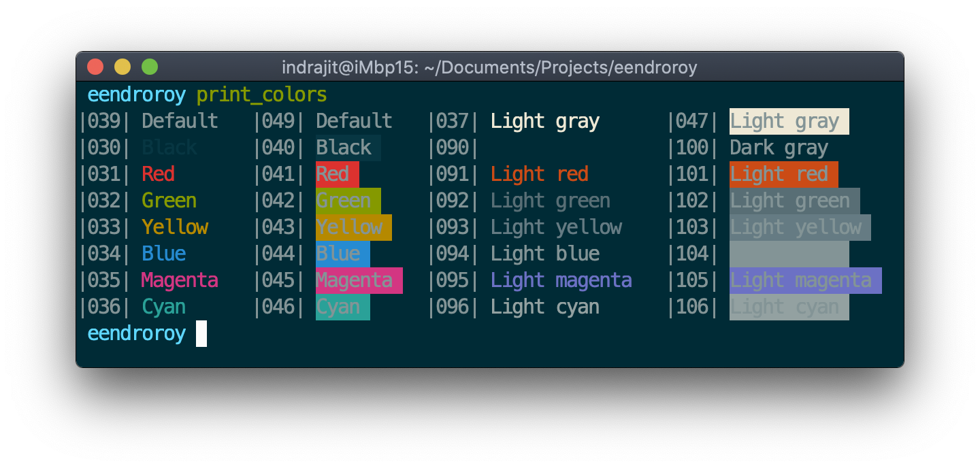
Task: Click the |037| code label
Action: tap(452, 121)
